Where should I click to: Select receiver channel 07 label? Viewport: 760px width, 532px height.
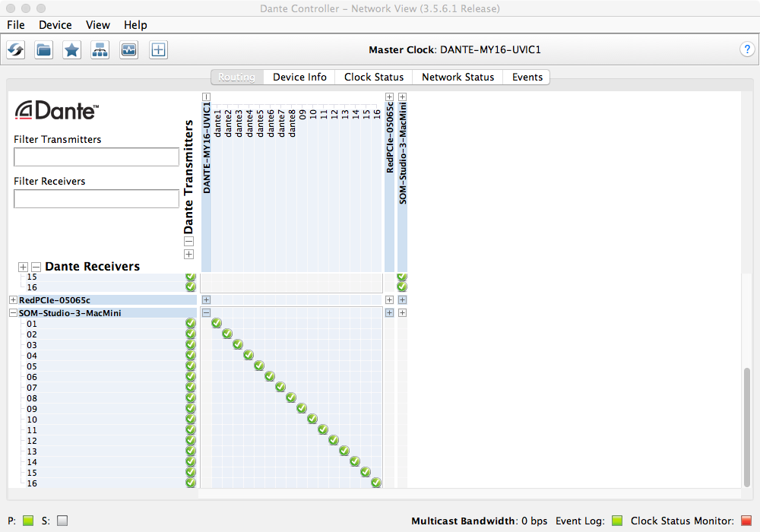(x=31, y=388)
